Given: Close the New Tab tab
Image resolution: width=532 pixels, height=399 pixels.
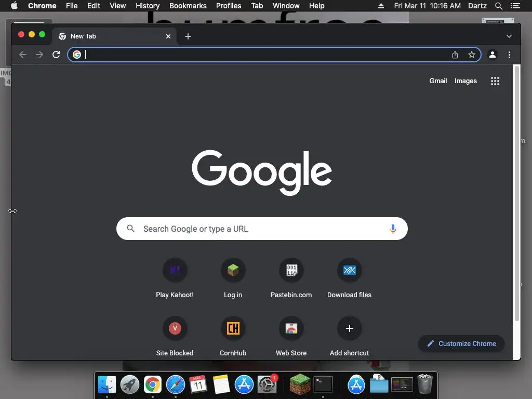Looking at the screenshot, I should (168, 36).
